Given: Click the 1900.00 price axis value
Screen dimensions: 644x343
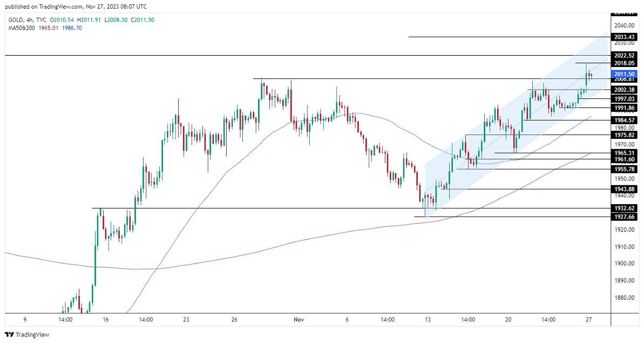Looking at the screenshot, I should [624, 264].
